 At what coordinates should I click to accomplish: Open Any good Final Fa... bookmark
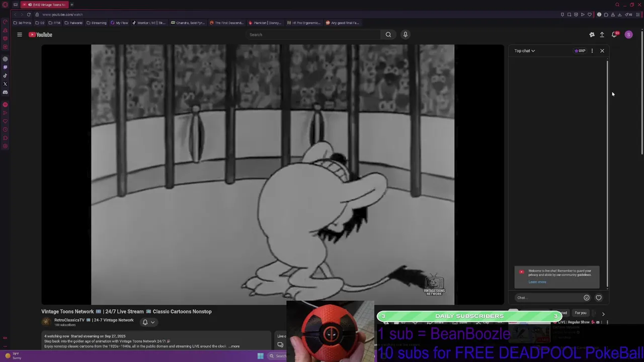(343, 23)
